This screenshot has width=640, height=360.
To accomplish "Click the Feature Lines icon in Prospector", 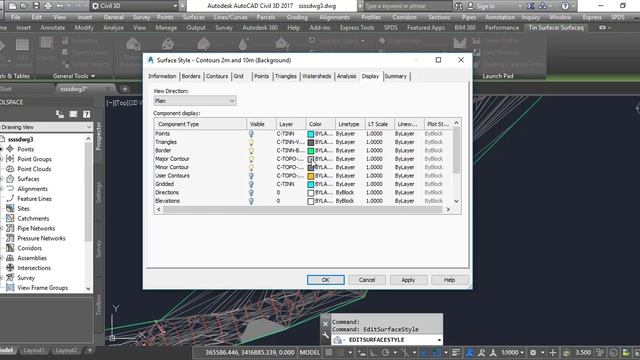I will click(10, 198).
